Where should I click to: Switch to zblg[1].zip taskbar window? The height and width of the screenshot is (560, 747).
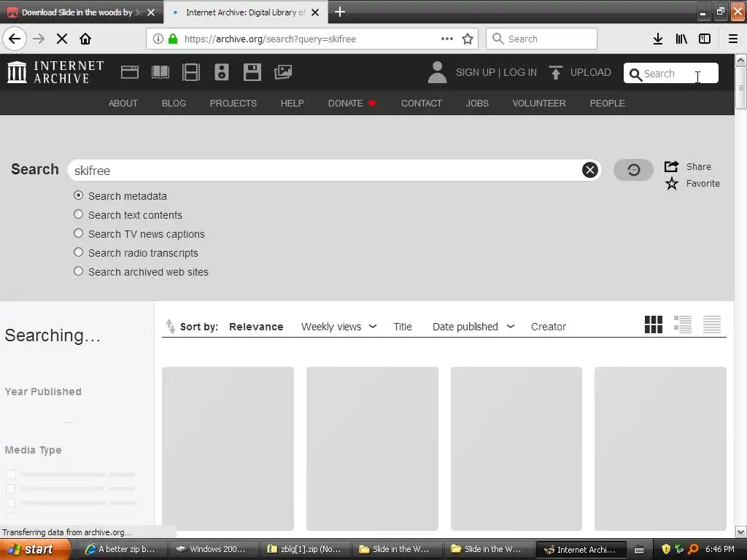point(305,549)
